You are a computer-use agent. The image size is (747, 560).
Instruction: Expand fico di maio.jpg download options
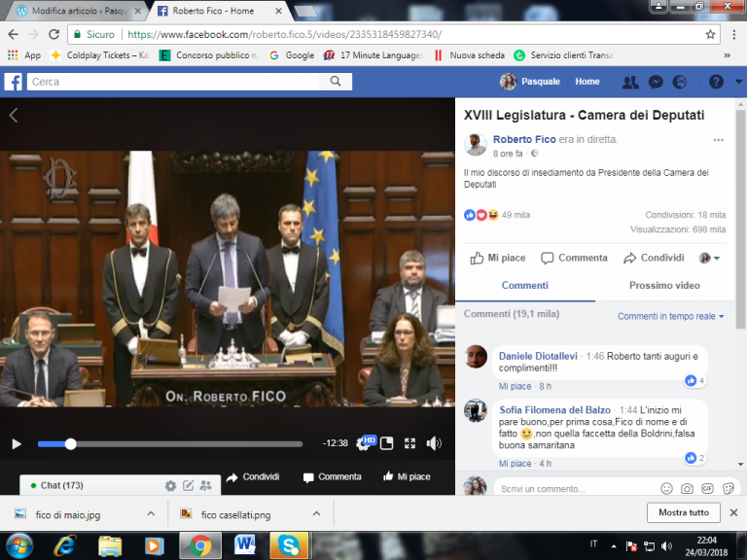point(151,513)
